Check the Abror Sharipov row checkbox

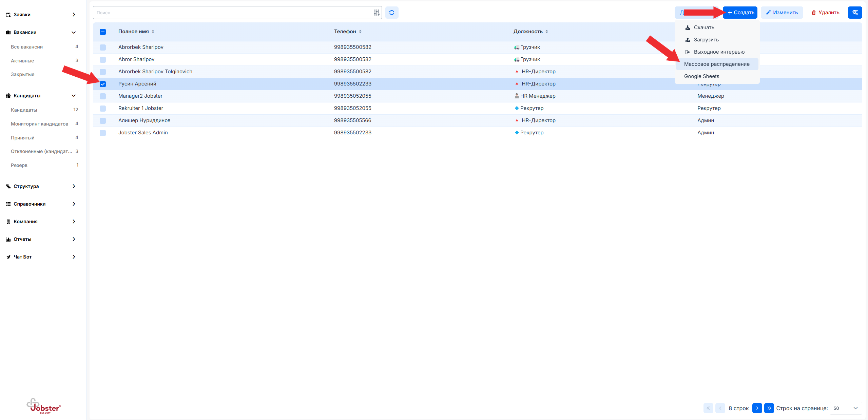click(x=103, y=60)
